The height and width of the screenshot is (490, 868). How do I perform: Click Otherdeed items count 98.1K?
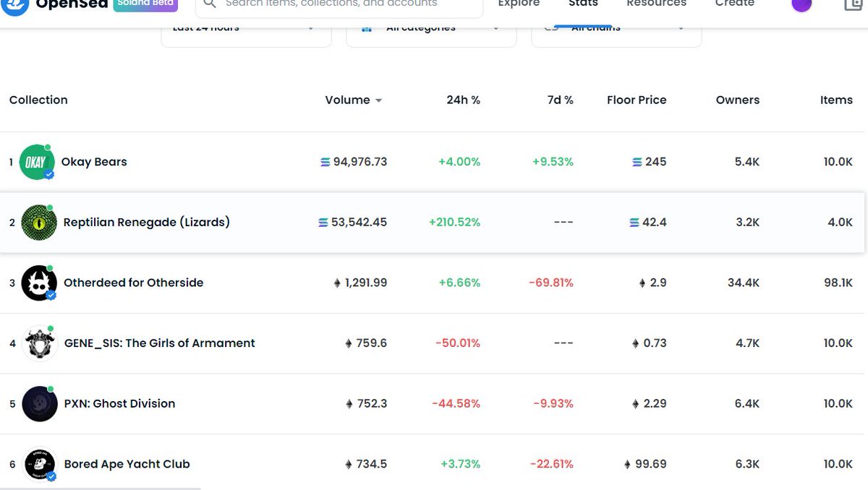click(x=838, y=283)
